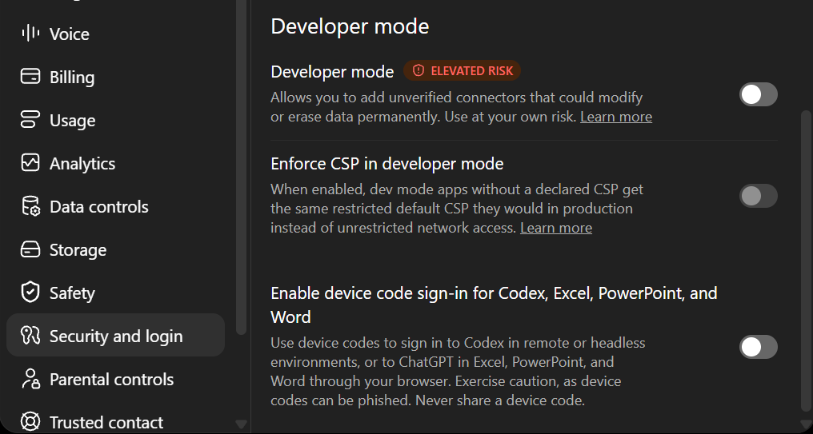813x434 pixels.
Task: Click the Parental controls person icon
Action: coord(30,379)
